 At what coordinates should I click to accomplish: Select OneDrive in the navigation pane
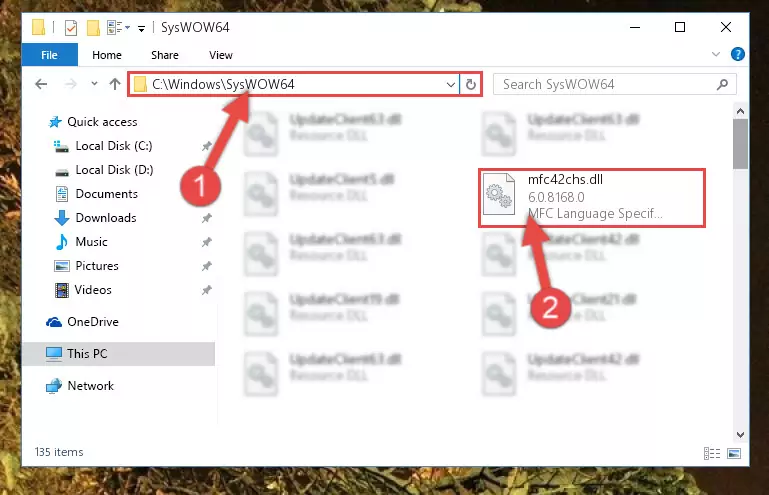point(93,322)
